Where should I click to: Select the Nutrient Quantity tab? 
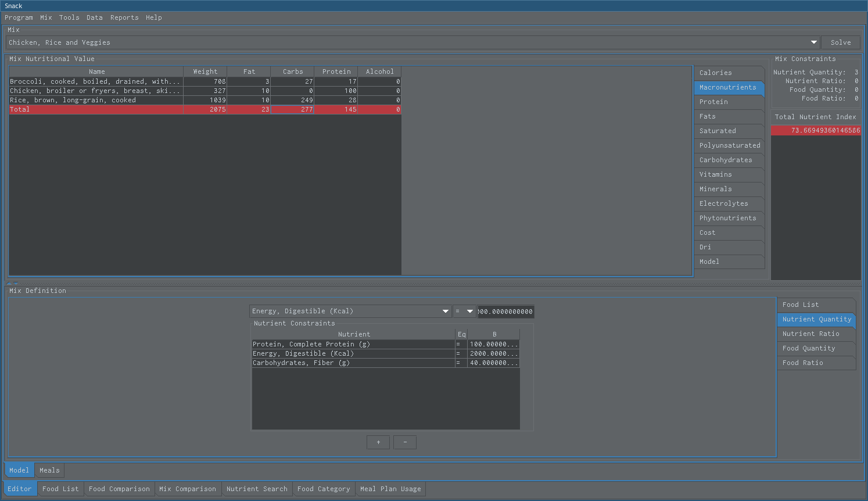(816, 319)
